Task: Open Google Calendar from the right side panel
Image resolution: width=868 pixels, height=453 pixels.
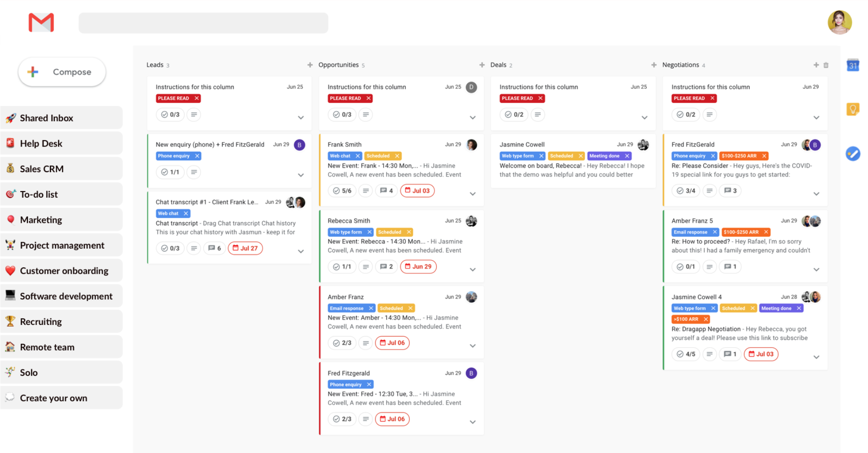Action: pos(853,65)
